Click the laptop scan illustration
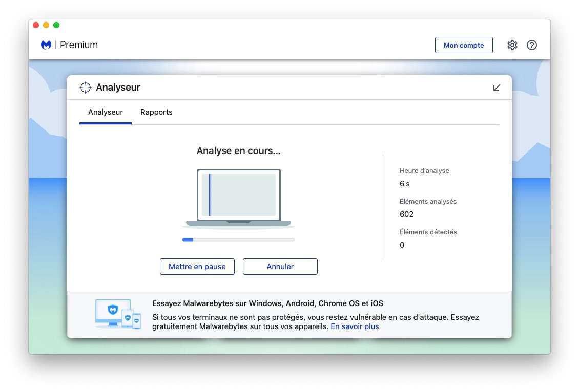579x392 pixels. point(238,197)
